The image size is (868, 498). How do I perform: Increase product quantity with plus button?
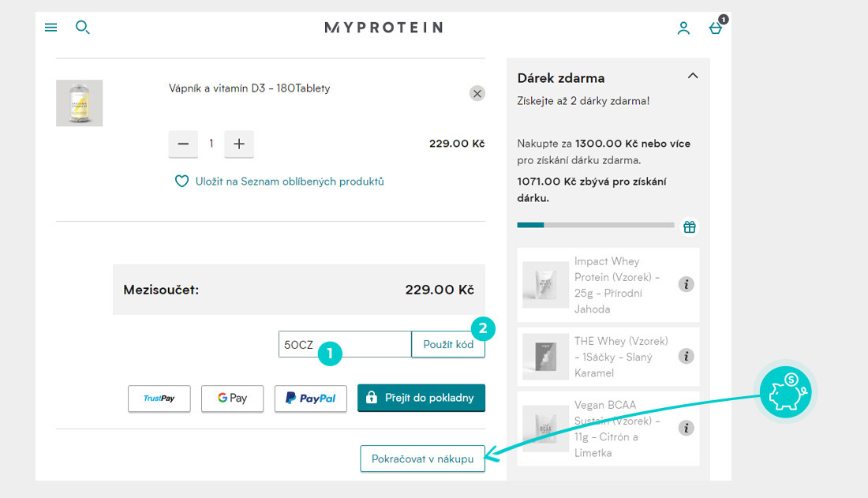239,144
